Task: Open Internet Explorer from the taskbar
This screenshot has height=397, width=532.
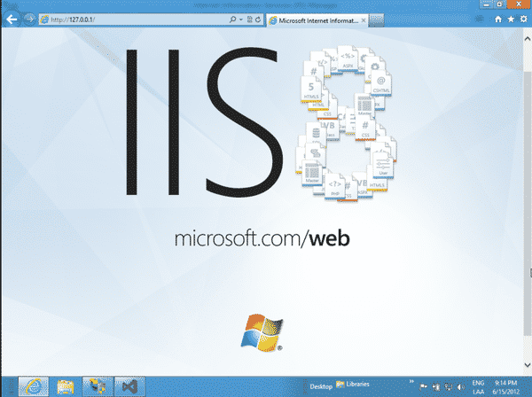Action: 34,386
